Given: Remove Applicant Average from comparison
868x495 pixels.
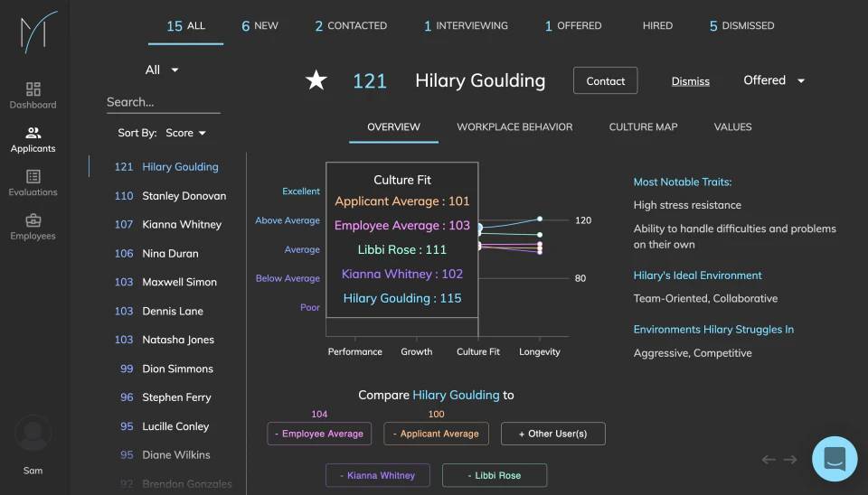Looking at the screenshot, I should 436,434.
